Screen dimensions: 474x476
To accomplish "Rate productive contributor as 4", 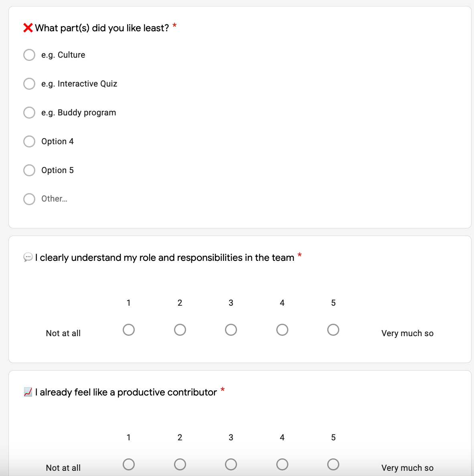I will [282, 464].
